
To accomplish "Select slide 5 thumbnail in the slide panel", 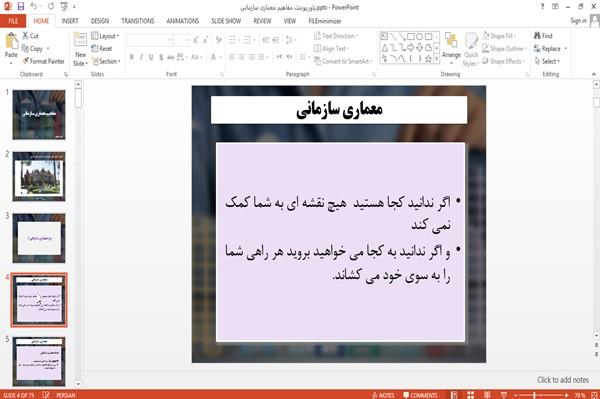I will (39, 361).
